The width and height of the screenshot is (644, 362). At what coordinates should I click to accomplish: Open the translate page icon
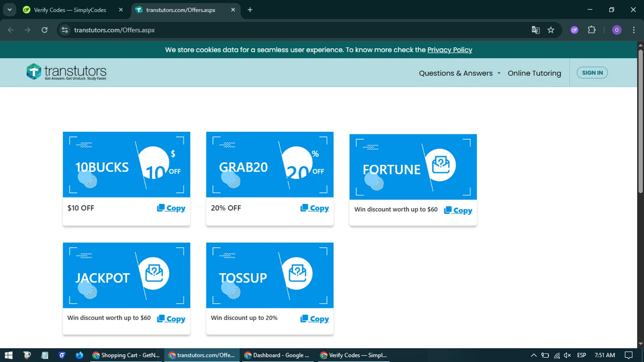[535, 30]
